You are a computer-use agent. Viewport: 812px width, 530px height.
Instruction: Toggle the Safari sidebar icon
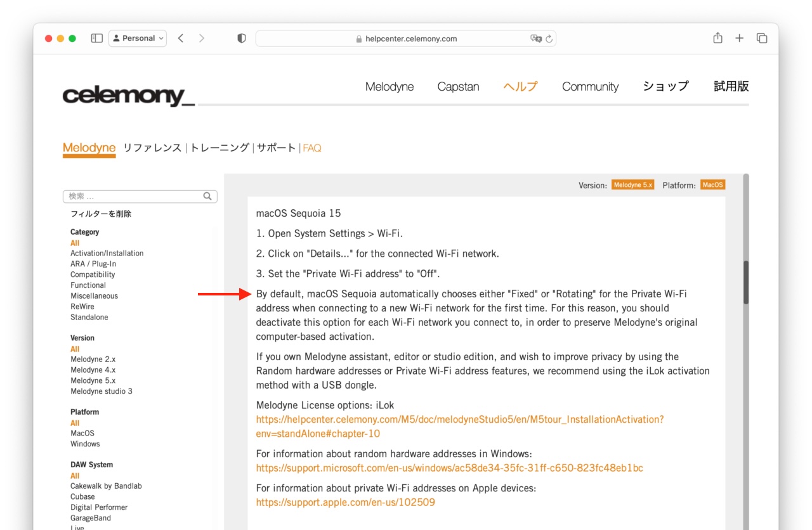click(97, 38)
